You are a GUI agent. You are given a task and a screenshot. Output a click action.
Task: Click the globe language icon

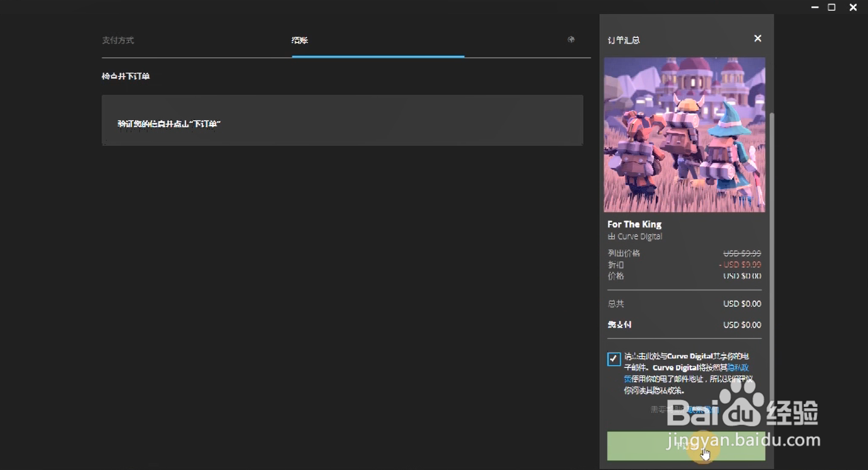[571, 40]
